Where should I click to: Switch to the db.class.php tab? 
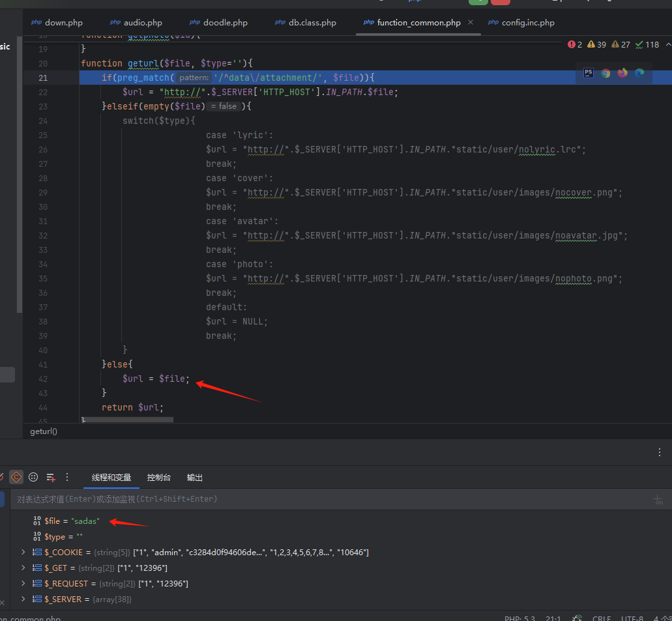pos(312,23)
